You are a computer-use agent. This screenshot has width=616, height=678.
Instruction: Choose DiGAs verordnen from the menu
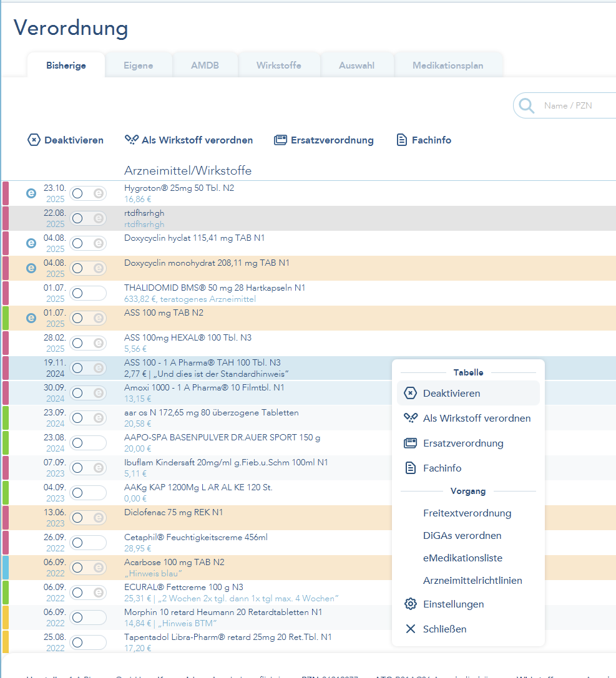(x=462, y=536)
